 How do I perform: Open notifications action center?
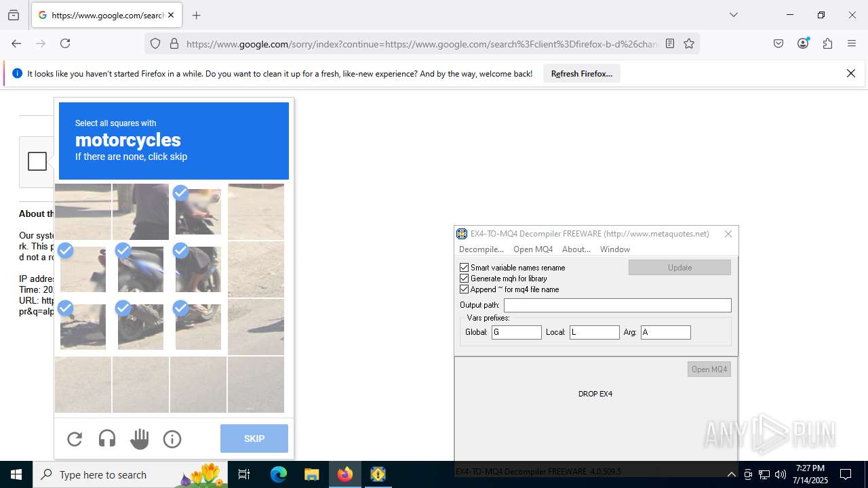tap(846, 474)
